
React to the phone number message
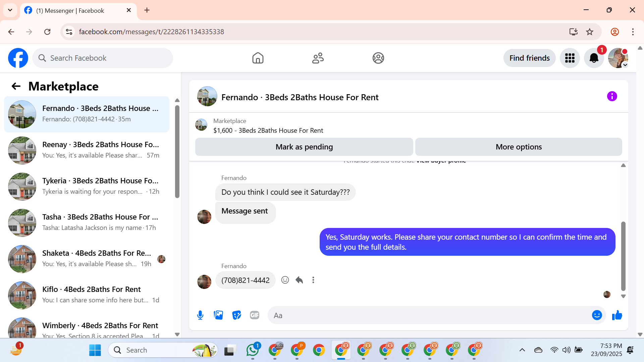click(x=285, y=280)
